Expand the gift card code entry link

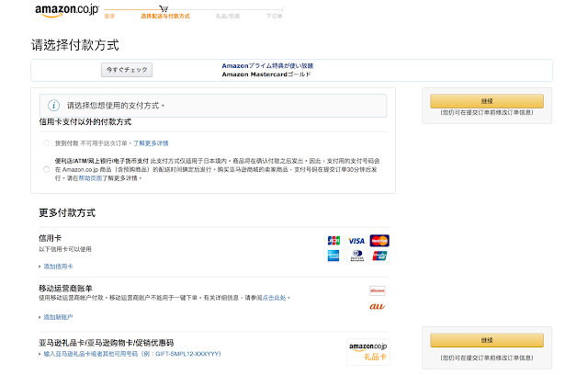click(132, 354)
